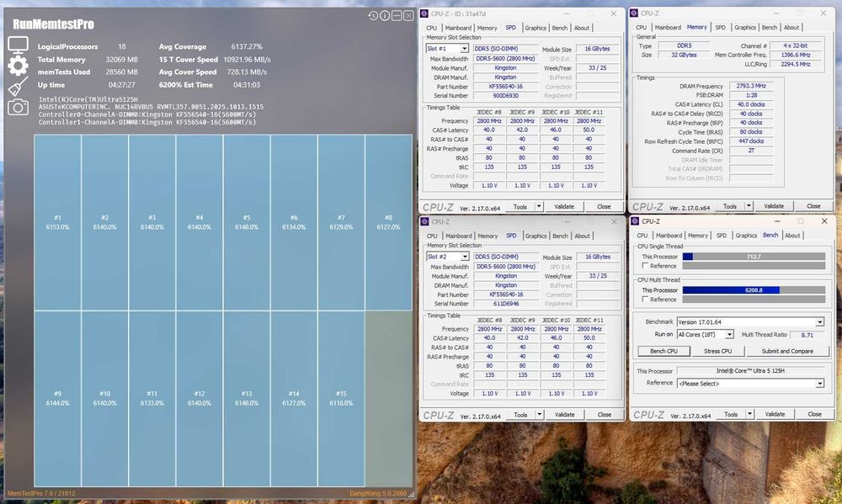Click the app icon of the CPU-Z Bench window
Viewport: 842px width, 504px height.
635,221
